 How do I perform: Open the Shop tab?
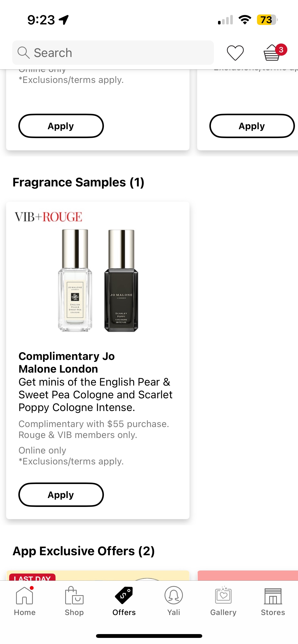[x=74, y=601]
